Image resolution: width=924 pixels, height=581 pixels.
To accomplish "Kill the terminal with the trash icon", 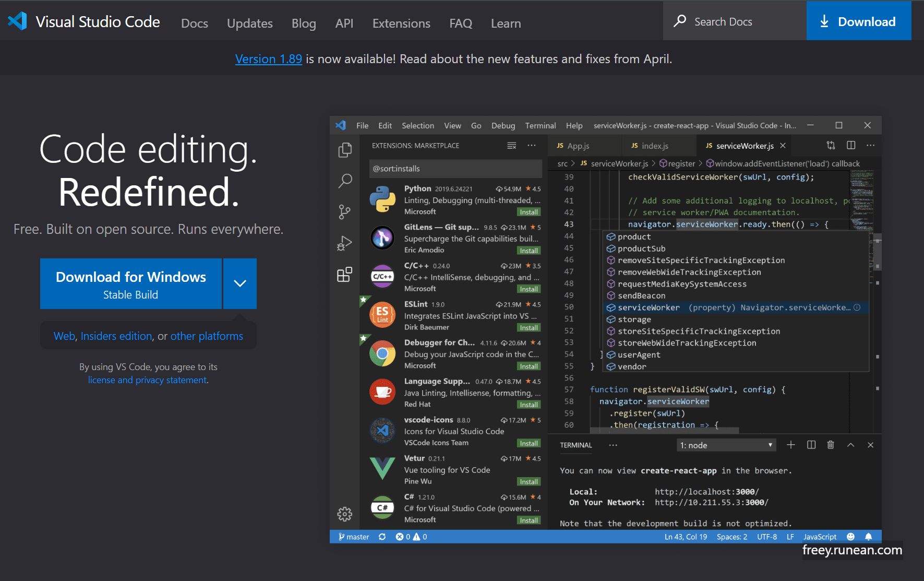I will [831, 445].
